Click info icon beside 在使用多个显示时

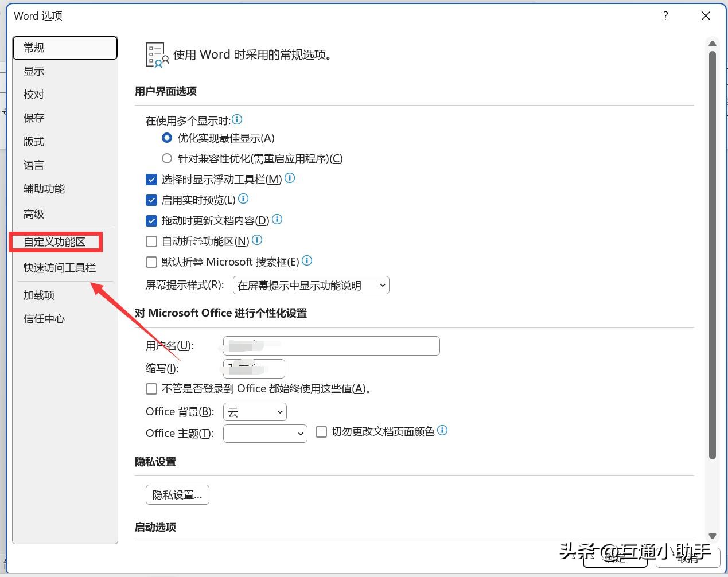(237, 120)
